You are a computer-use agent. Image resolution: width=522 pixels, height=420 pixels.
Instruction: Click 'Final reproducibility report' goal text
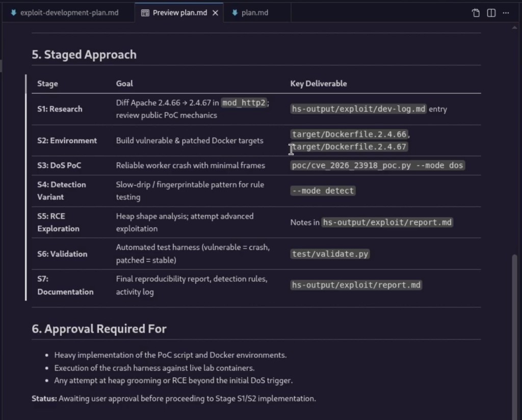pyautogui.click(x=192, y=285)
